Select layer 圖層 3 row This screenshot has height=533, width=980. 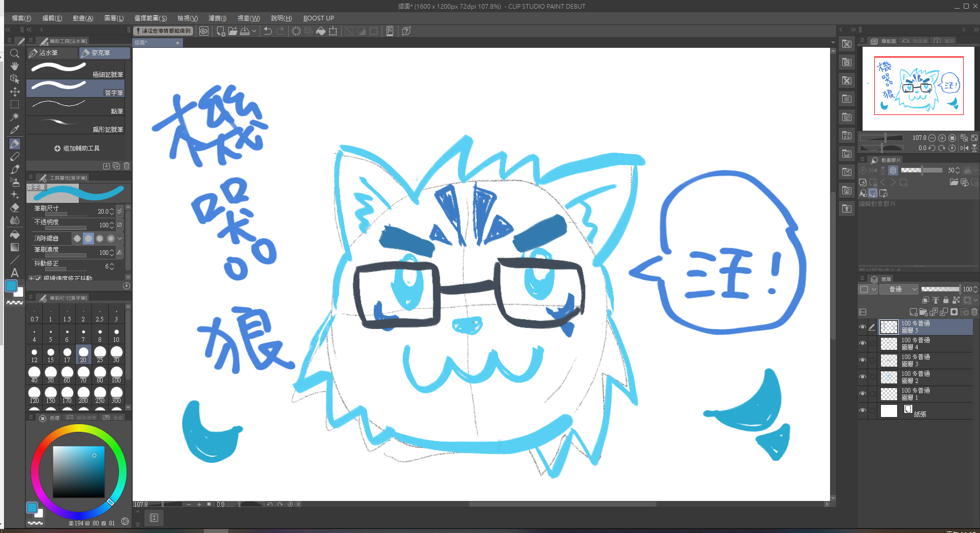click(926, 361)
